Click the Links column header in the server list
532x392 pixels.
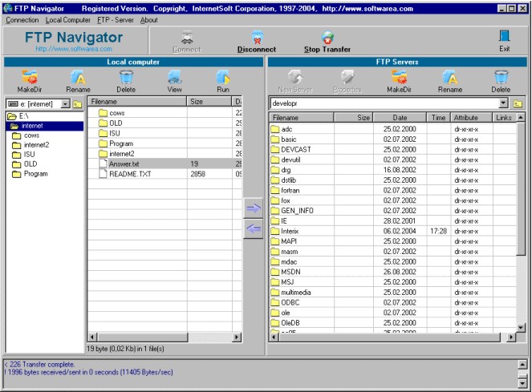click(504, 118)
